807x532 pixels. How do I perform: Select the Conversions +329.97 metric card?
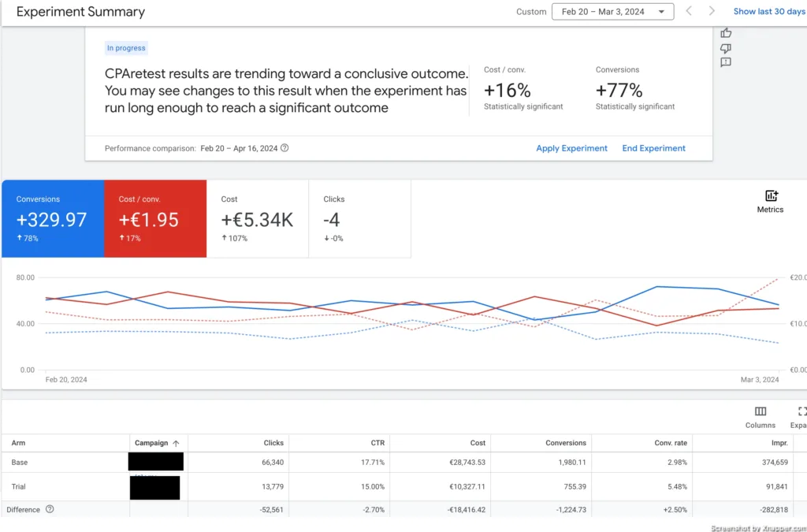coord(53,218)
